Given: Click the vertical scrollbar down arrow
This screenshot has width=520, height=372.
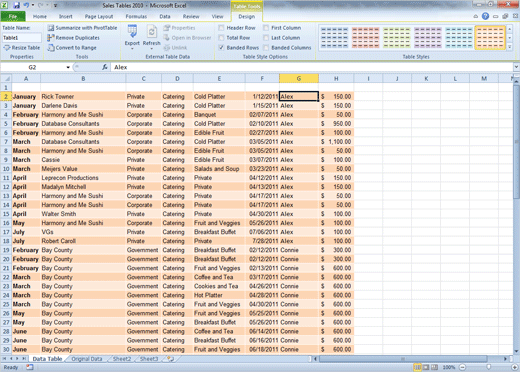Looking at the screenshot, I should pos(516,351).
